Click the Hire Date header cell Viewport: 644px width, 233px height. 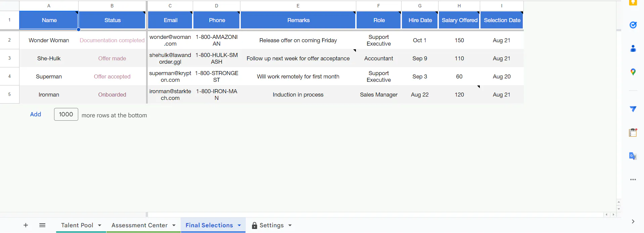point(420,20)
